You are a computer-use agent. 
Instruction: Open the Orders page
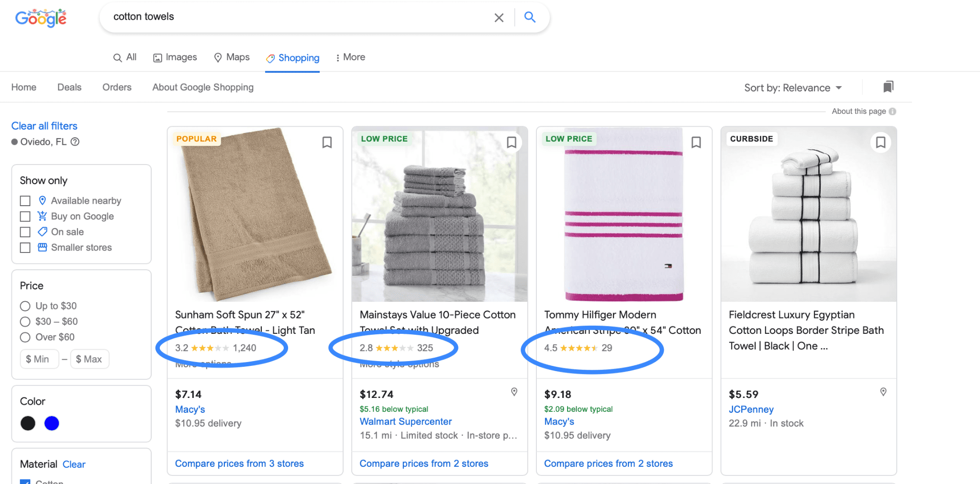(117, 88)
